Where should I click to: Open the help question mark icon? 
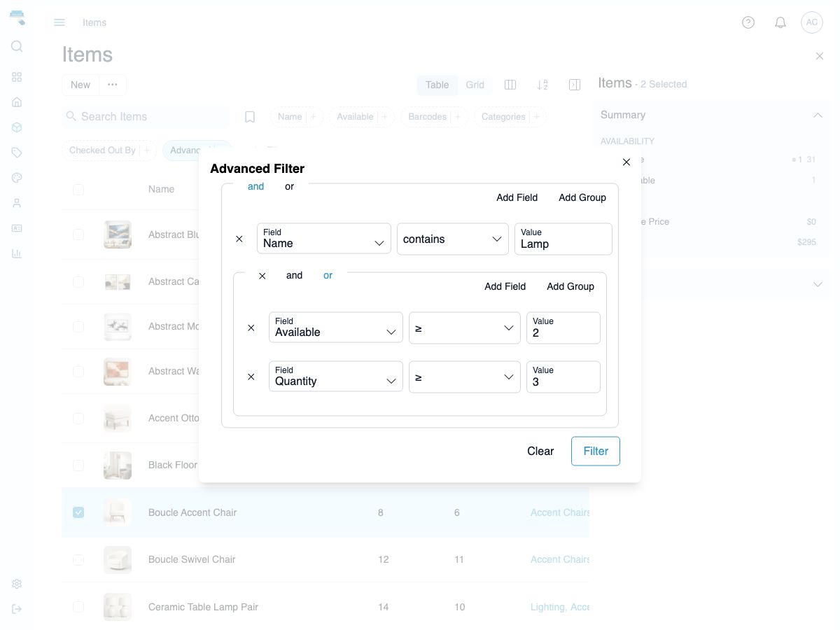click(x=748, y=22)
